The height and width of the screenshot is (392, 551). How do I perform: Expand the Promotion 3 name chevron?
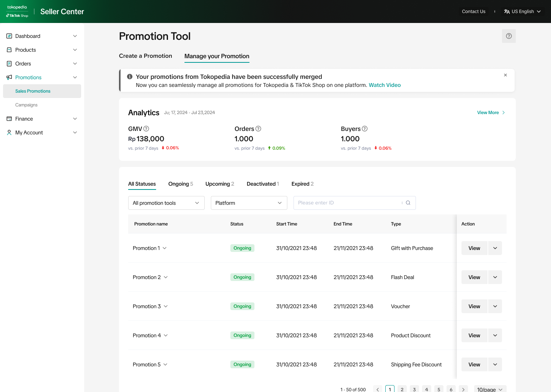click(166, 306)
